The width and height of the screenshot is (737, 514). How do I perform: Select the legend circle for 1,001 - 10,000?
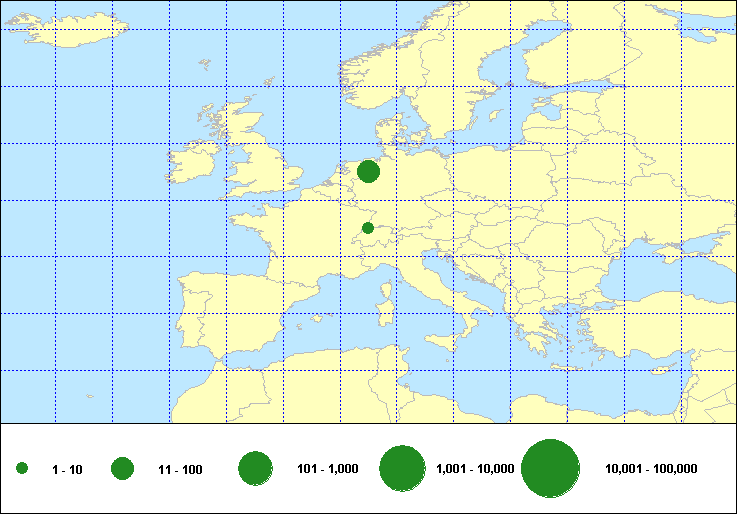[x=403, y=469]
